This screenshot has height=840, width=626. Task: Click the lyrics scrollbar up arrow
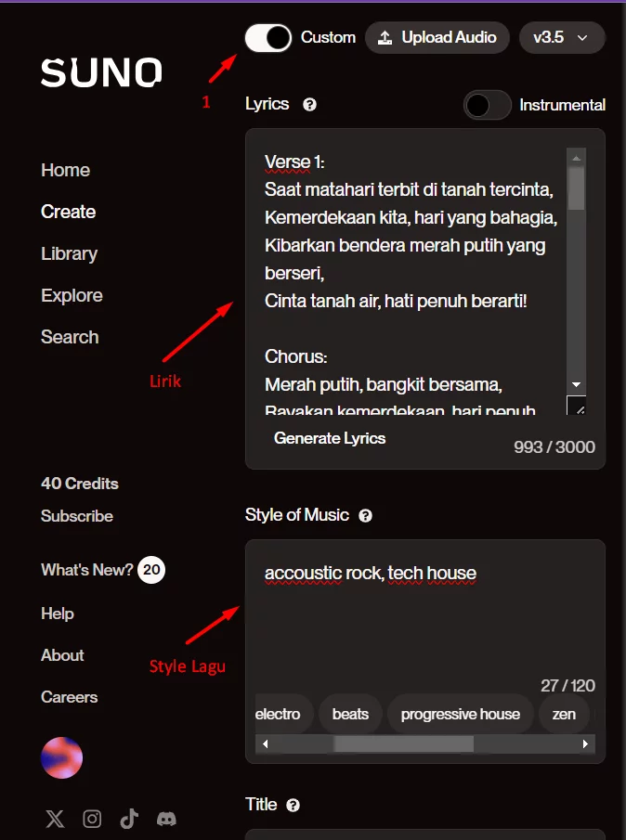point(576,158)
